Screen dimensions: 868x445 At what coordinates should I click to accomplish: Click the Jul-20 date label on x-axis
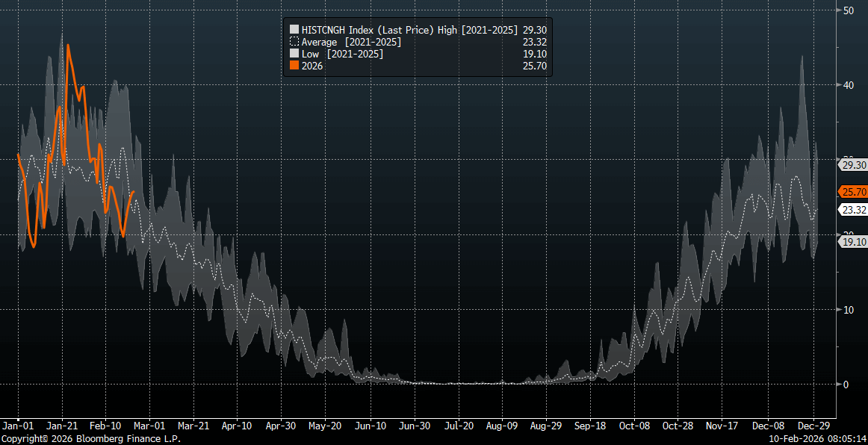[458, 426]
